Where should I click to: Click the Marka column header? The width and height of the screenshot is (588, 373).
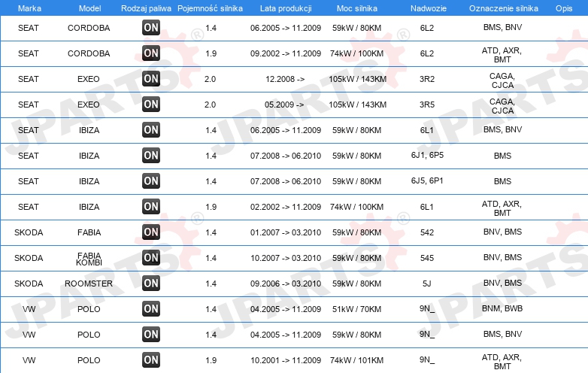pyautogui.click(x=29, y=8)
